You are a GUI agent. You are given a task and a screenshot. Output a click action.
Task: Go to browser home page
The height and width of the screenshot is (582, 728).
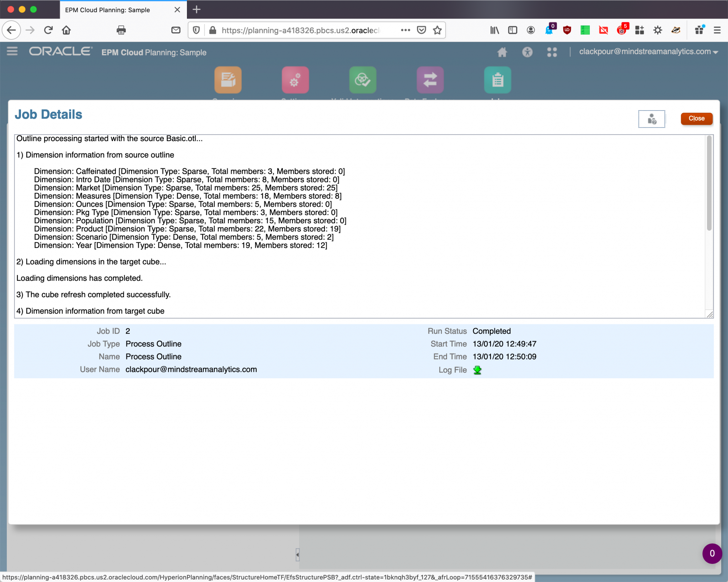tap(66, 30)
